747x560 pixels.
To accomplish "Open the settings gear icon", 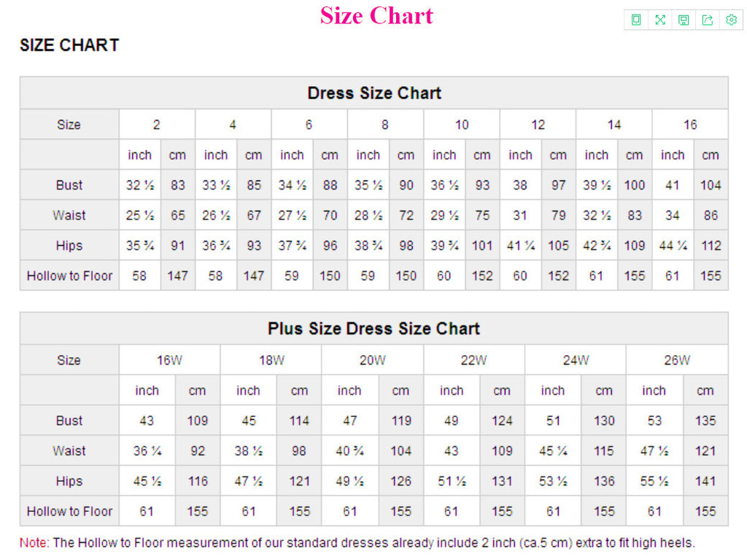I will point(731,20).
